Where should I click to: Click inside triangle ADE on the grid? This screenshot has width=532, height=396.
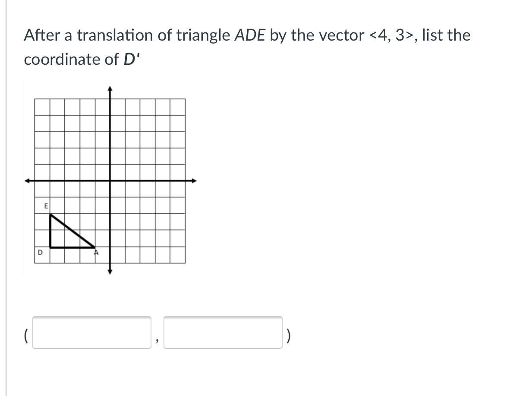pyautogui.click(x=62, y=238)
